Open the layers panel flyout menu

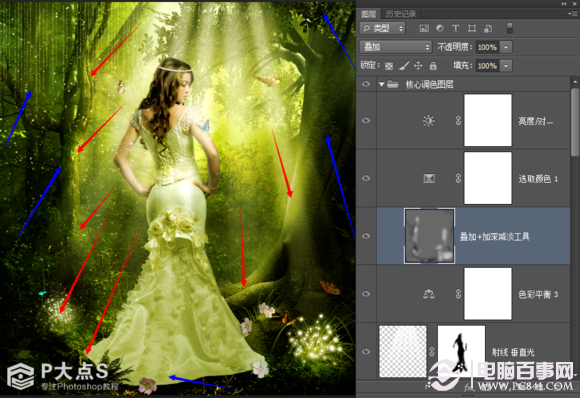[573, 14]
